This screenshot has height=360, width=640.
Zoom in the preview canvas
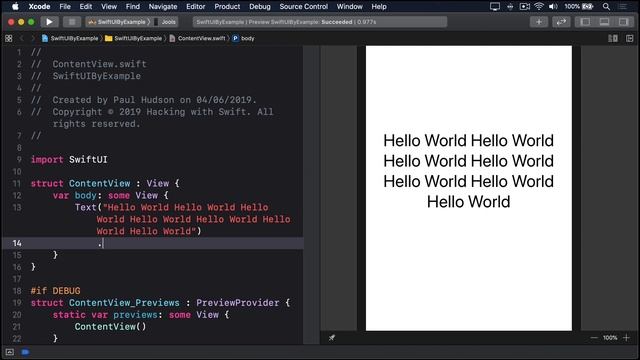pos(627,338)
